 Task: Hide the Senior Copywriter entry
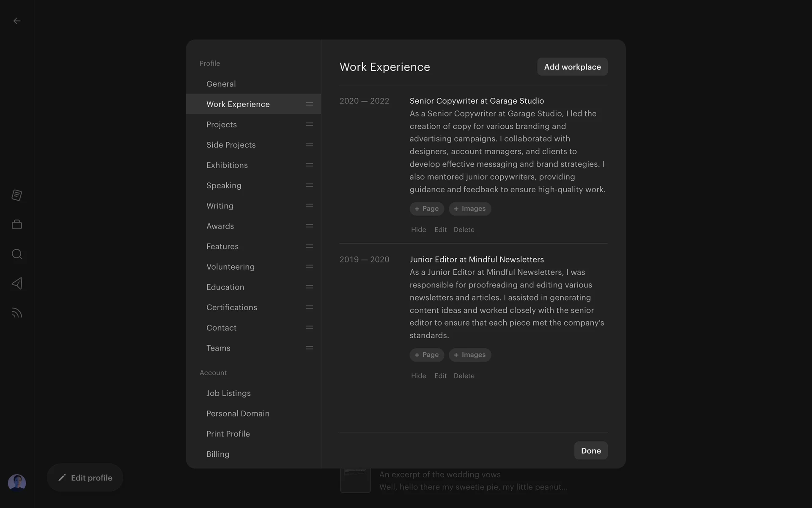pyautogui.click(x=418, y=229)
